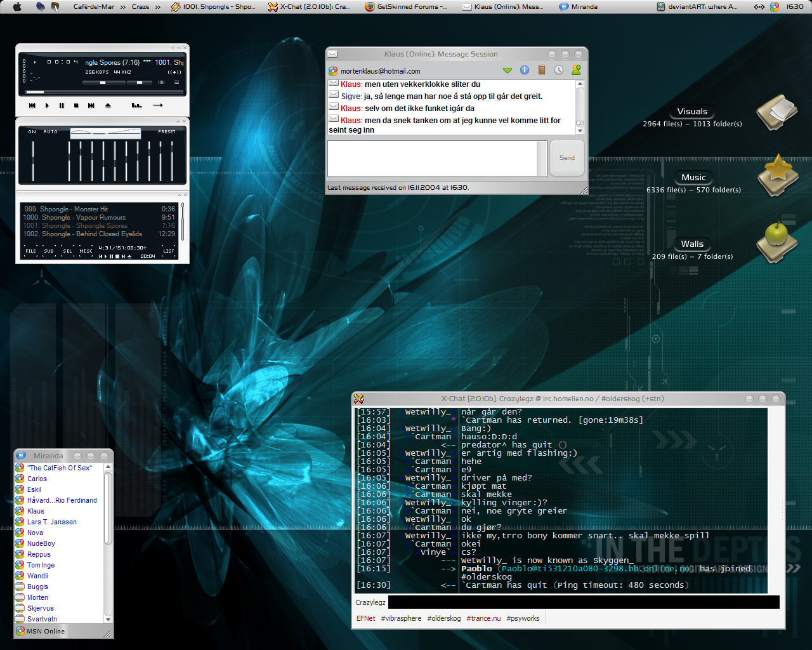The width and height of the screenshot is (812, 650).
Task: Switch to GetSkinned Forums taskbar item
Action: pos(406,6)
